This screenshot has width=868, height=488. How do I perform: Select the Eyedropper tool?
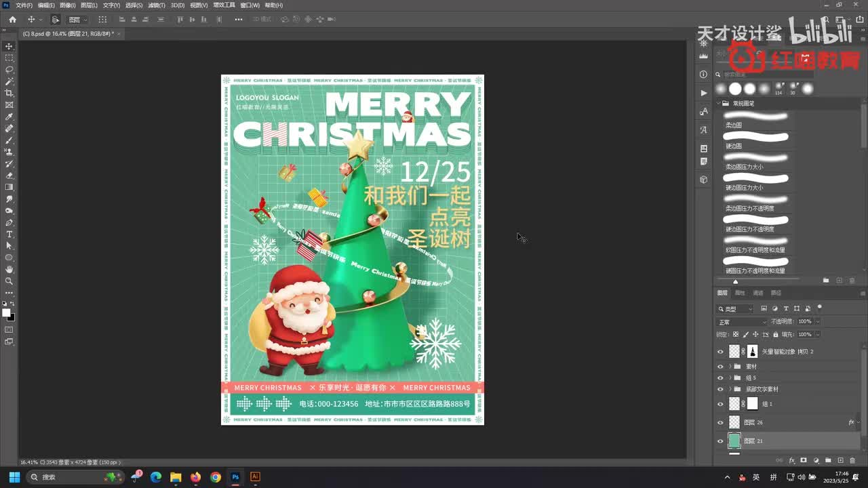pyautogui.click(x=9, y=117)
